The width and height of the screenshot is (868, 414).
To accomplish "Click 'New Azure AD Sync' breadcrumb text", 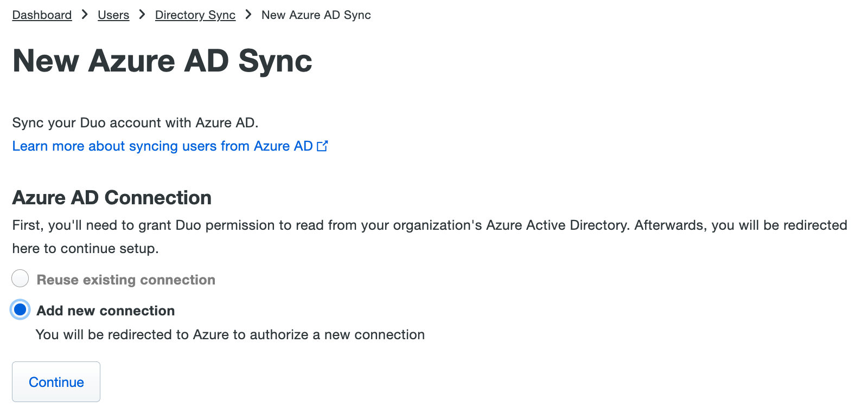I will point(316,15).
